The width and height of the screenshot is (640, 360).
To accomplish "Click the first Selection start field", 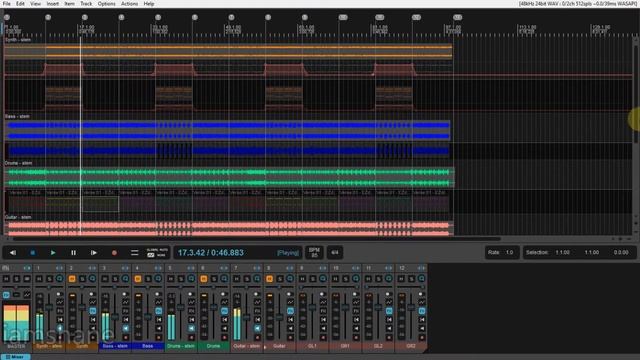I will coord(562,252).
